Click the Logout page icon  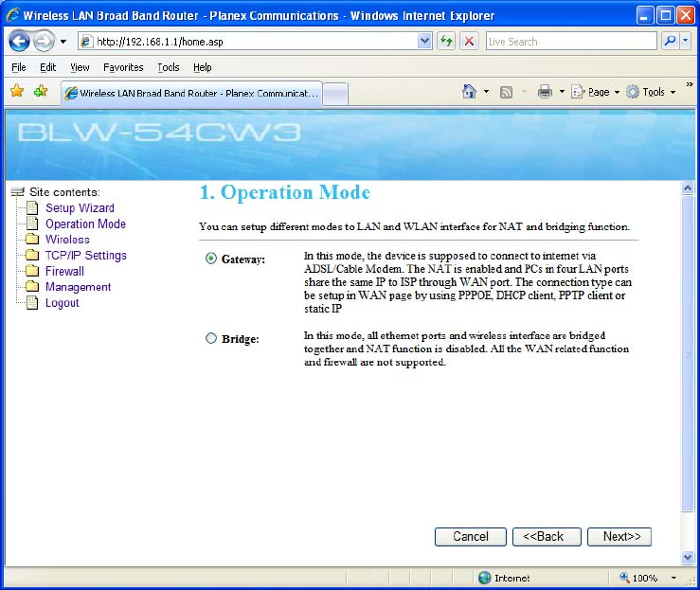[32, 302]
